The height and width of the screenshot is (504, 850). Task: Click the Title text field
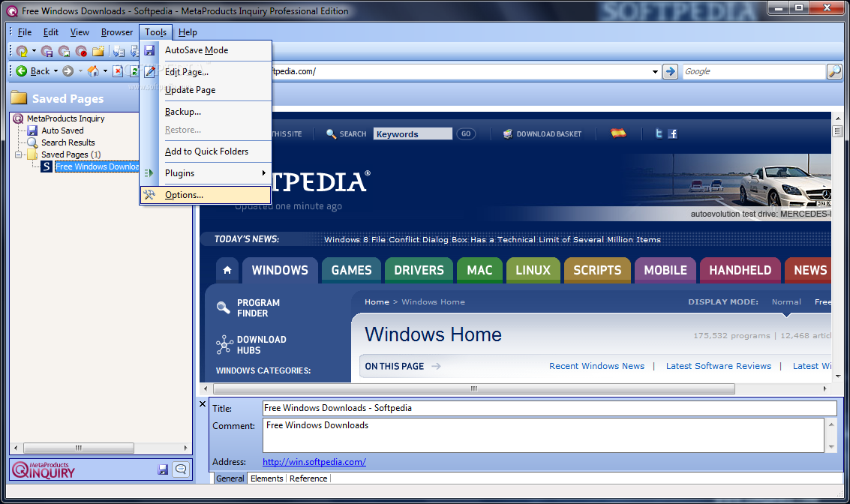[x=549, y=408]
